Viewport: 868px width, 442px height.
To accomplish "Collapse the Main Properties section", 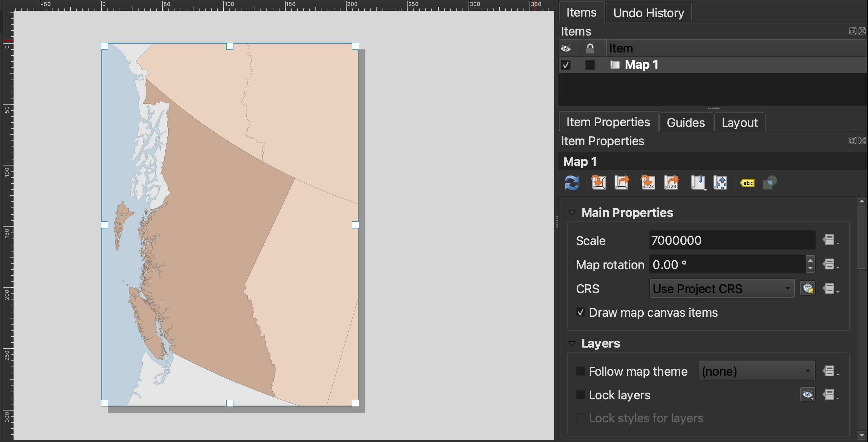I will (572, 213).
